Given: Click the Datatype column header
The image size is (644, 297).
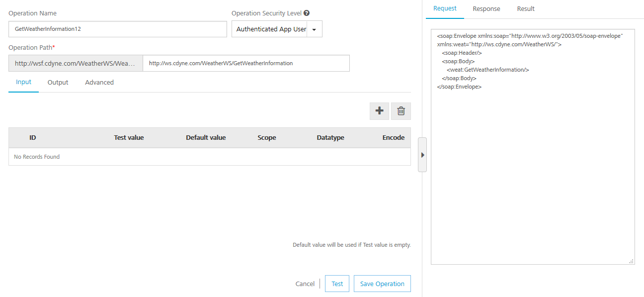Looking at the screenshot, I should click(x=330, y=138).
